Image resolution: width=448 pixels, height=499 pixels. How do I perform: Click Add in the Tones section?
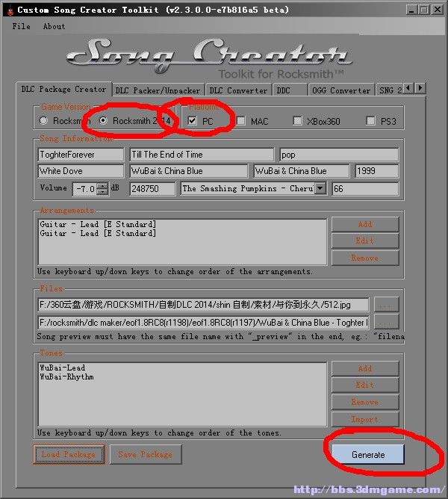tap(365, 368)
